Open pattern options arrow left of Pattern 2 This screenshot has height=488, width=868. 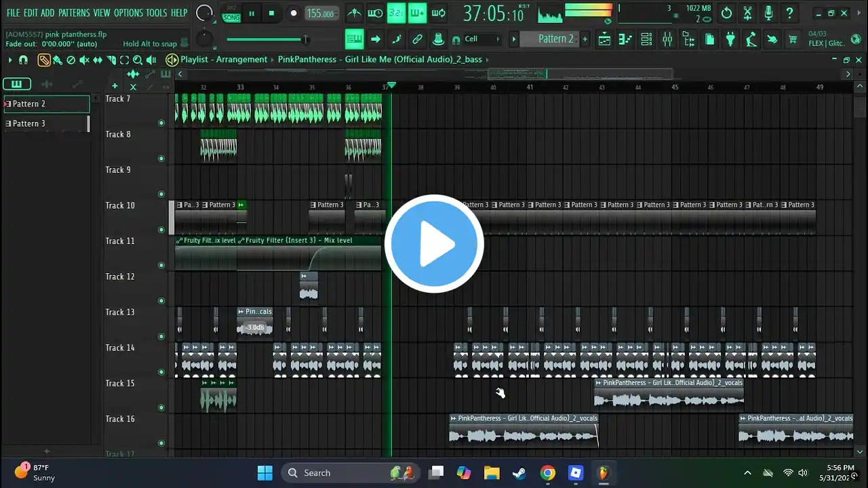pyautogui.click(x=513, y=39)
